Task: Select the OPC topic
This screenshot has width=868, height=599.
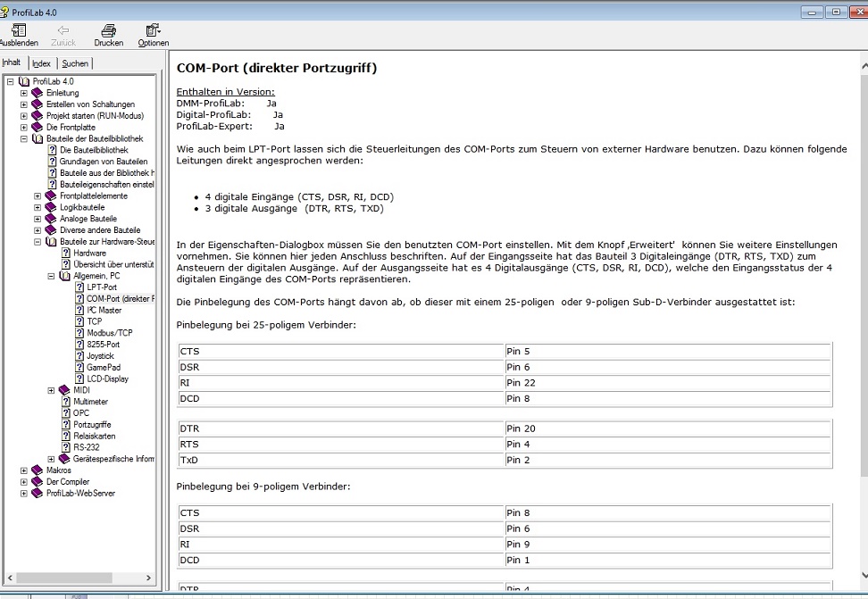Action: 81,413
